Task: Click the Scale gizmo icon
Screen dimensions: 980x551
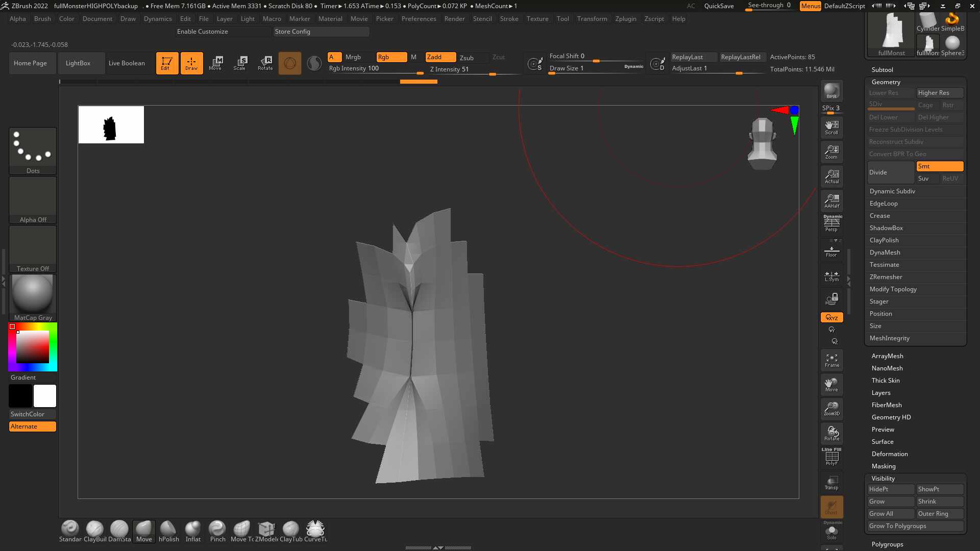Action: (240, 63)
